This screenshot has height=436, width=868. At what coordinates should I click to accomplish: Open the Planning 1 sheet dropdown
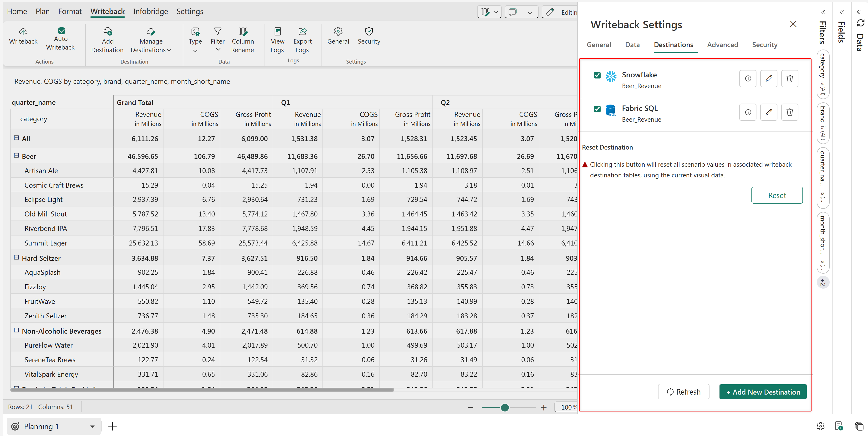click(92, 426)
